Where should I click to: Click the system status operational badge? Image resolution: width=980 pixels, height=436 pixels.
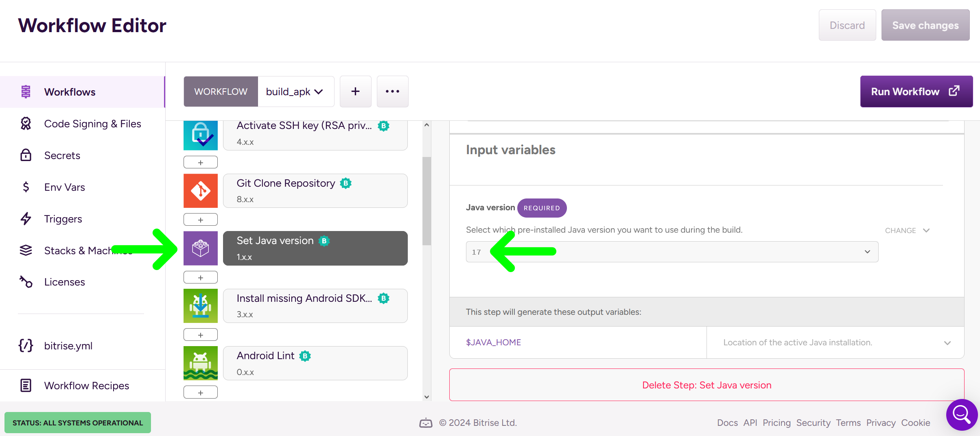(x=78, y=423)
